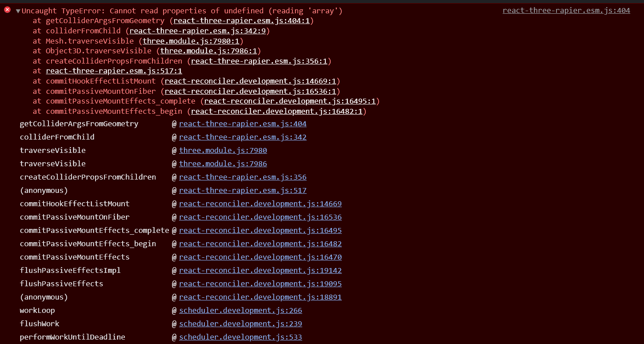Open react-reconciler.development.js:14669:1 in stack trace

point(251,81)
